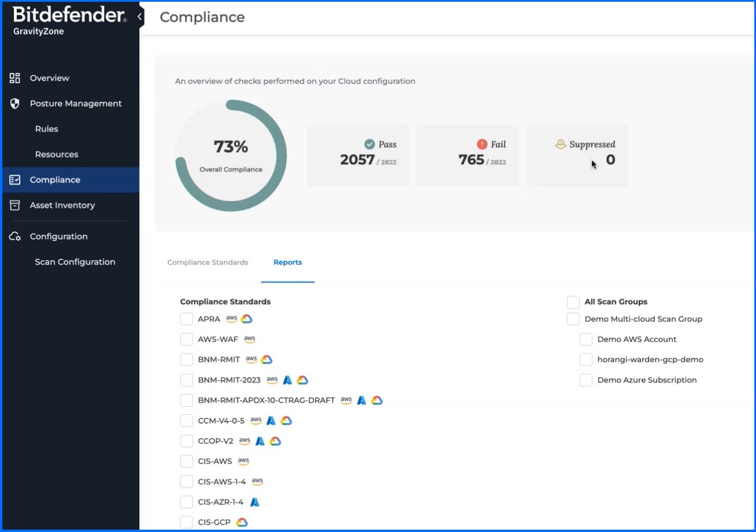
Task: Click the Overview dashboard icon
Action: (x=15, y=78)
